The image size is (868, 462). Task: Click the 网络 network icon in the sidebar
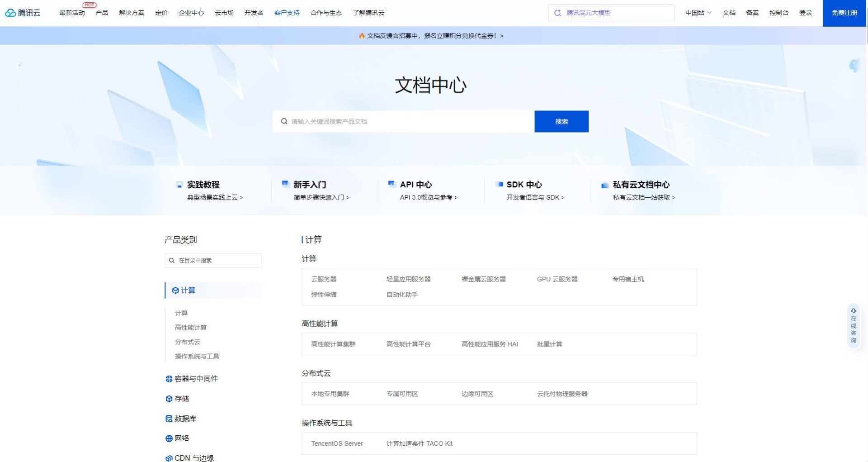coord(168,438)
